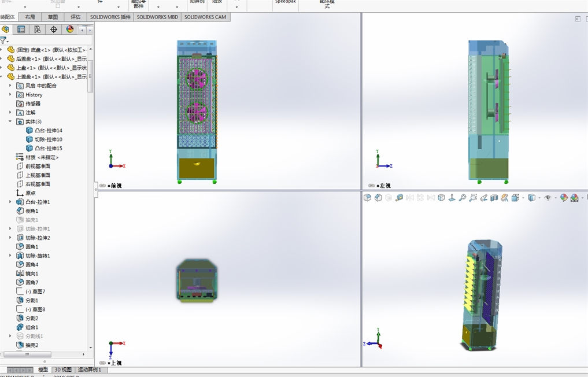Click Zoom to Fit magnifier icon
This screenshot has width=588, height=377.
pos(463,197)
